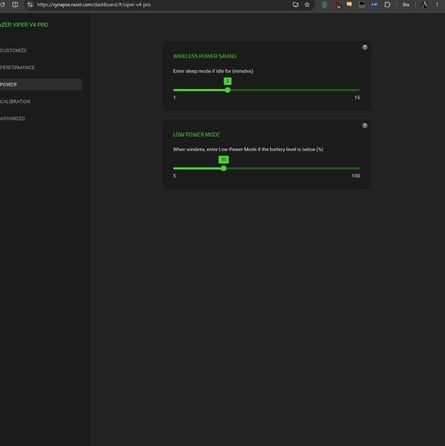Click the browser address bar URL
Image resolution: width=445 pixels, height=446 pixels.
tap(94, 5)
